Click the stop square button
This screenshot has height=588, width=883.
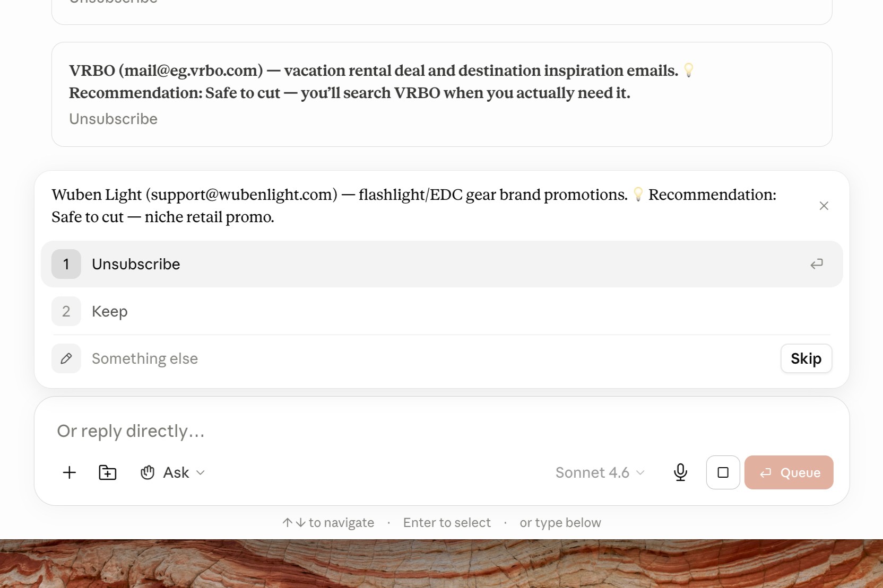pos(723,472)
